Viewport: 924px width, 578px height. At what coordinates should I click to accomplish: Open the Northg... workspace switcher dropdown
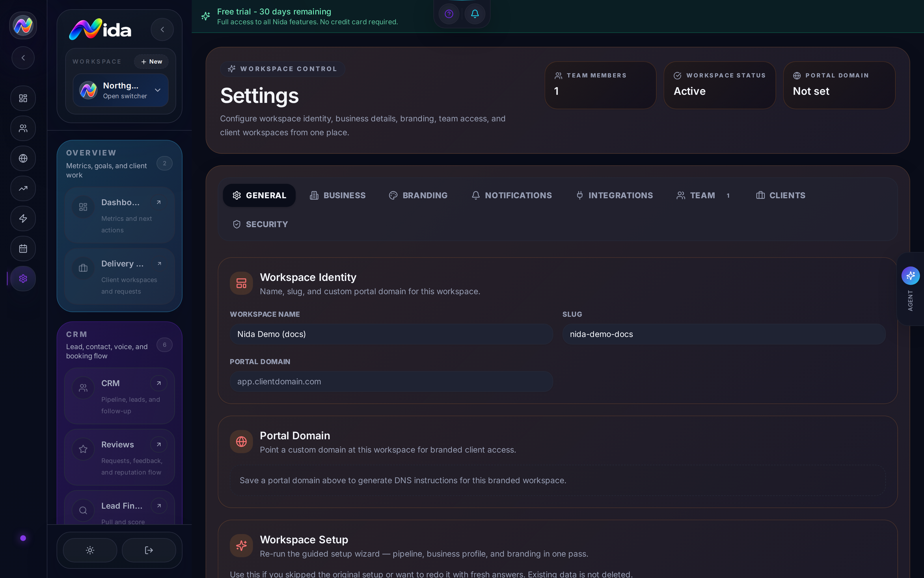pyautogui.click(x=121, y=90)
